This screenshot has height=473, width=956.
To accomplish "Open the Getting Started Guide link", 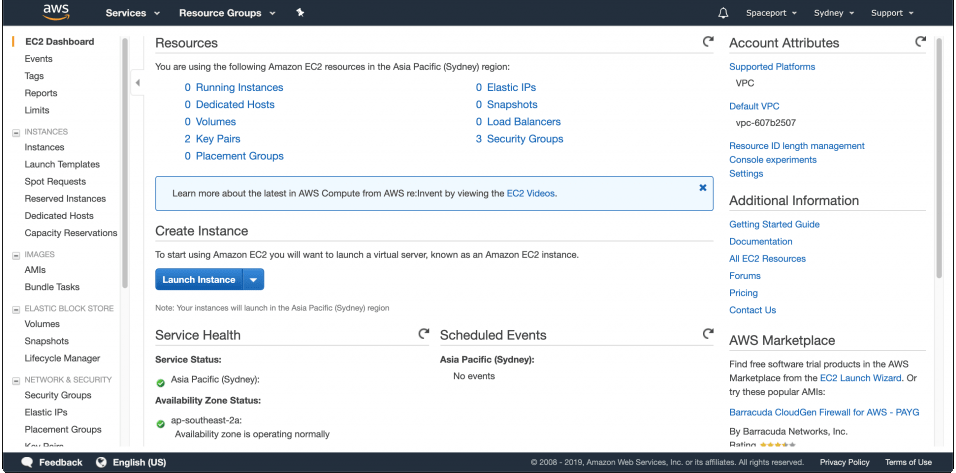I will click(774, 224).
